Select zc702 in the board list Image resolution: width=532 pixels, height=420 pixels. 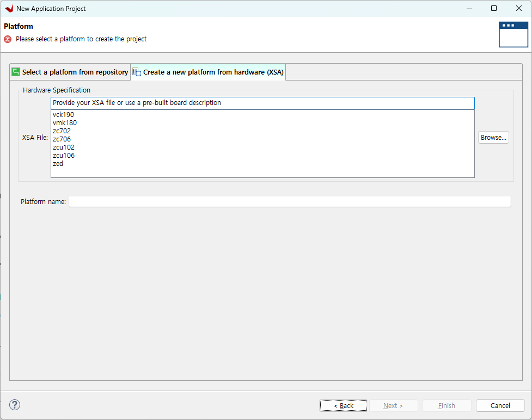coord(62,131)
